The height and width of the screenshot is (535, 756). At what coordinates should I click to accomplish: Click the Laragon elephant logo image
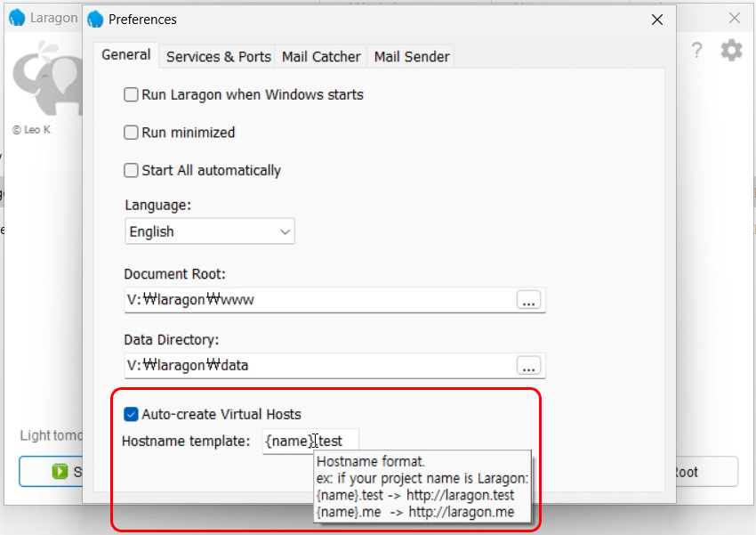click(x=48, y=78)
